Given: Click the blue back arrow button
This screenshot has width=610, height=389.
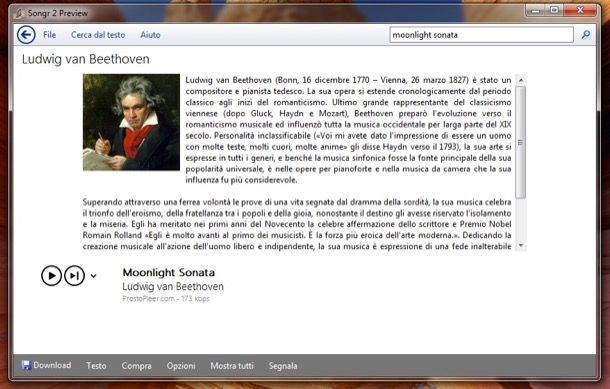Looking at the screenshot, I should pos(26,35).
